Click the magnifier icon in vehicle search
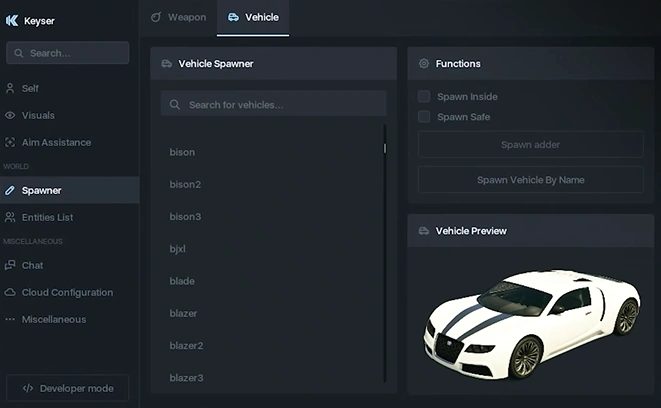The height and width of the screenshot is (408, 661). (x=175, y=105)
